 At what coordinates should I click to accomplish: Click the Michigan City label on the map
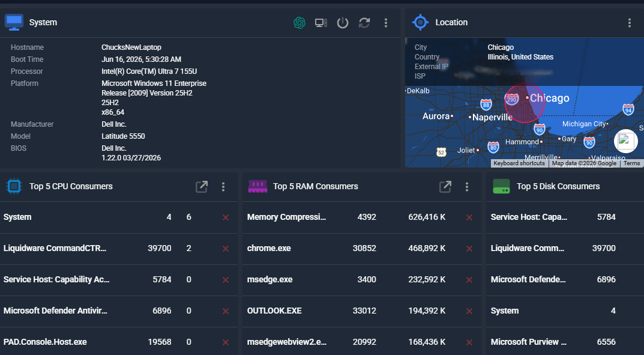pos(583,124)
